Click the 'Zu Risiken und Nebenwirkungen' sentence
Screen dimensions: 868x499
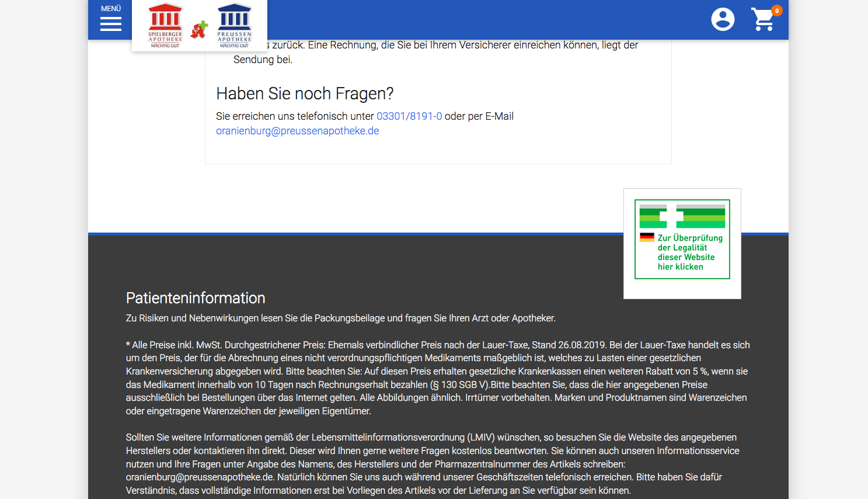pos(340,318)
